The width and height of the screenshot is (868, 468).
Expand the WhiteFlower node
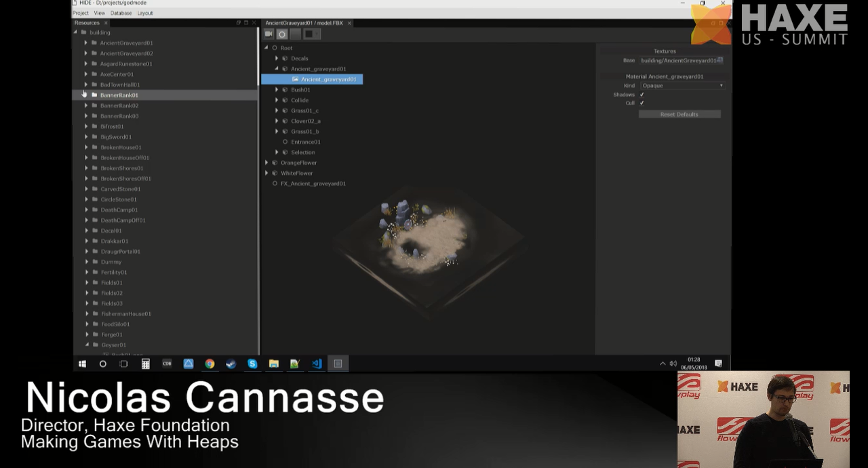point(267,173)
